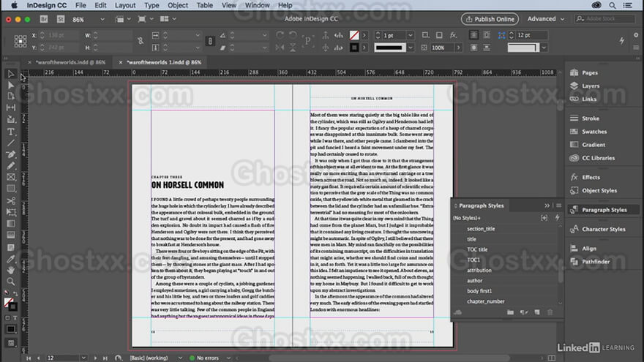Open the Stroke panel
Screen dimensions: 644x362
(x=585, y=118)
